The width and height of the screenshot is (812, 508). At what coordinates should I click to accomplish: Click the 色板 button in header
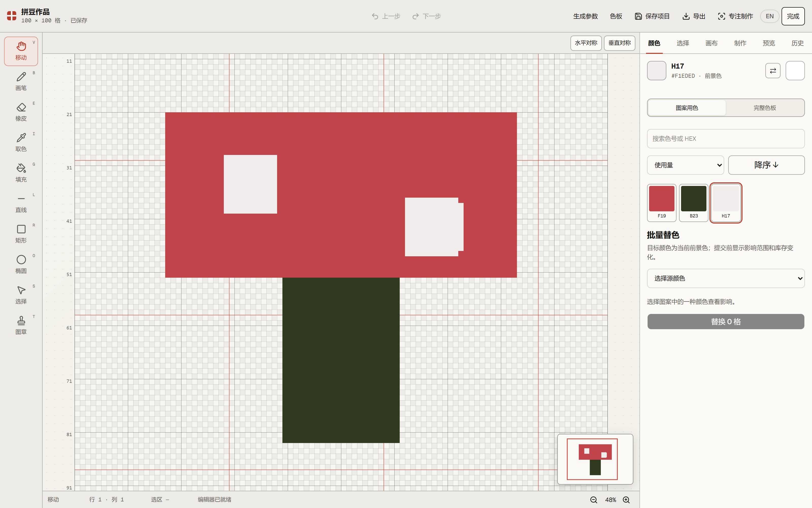point(616,16)
